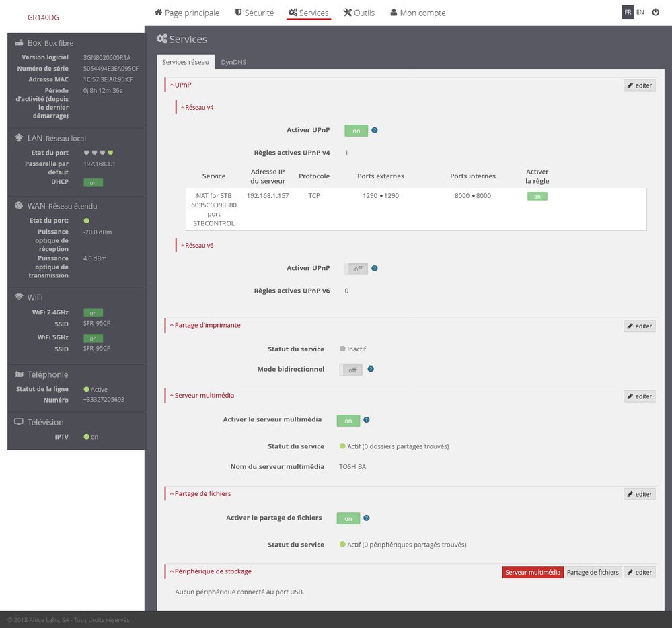Disable the Activer UPnP toggle
The height and width of the screenshot is (628, 672).
356,130
